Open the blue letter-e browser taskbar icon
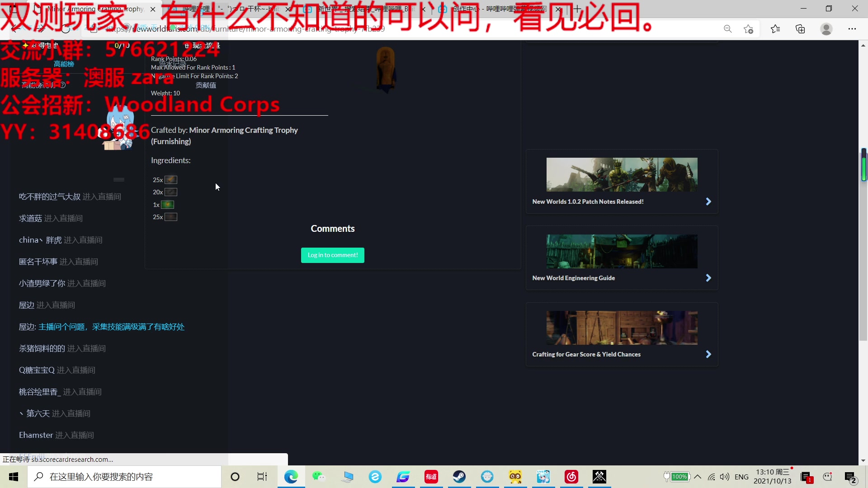This screenshot has height=488, width=868. pyautogui.click(x=375, y=477)
